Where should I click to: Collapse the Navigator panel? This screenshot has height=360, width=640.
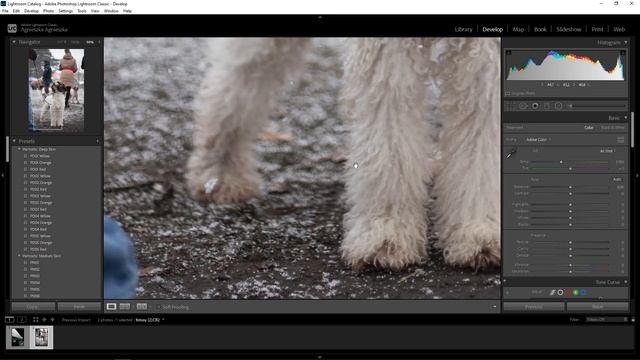click(x=14, y=42)
